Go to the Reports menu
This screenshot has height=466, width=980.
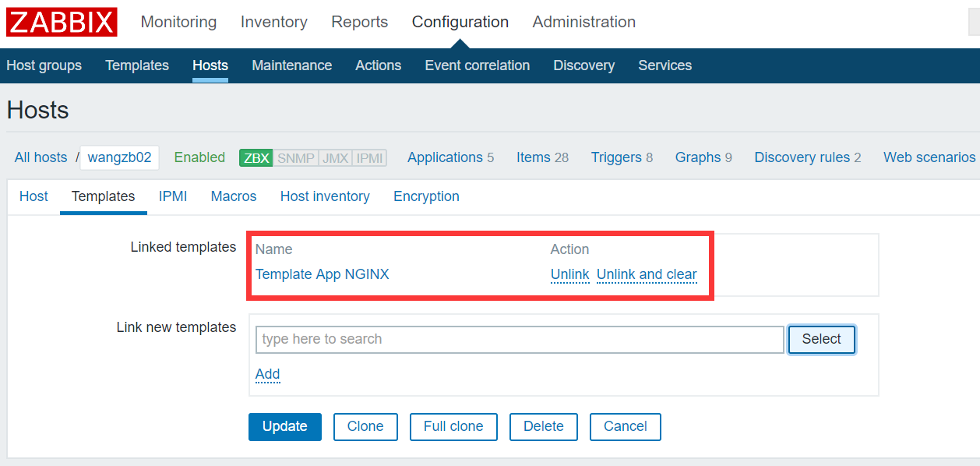[x=359, y=22]
